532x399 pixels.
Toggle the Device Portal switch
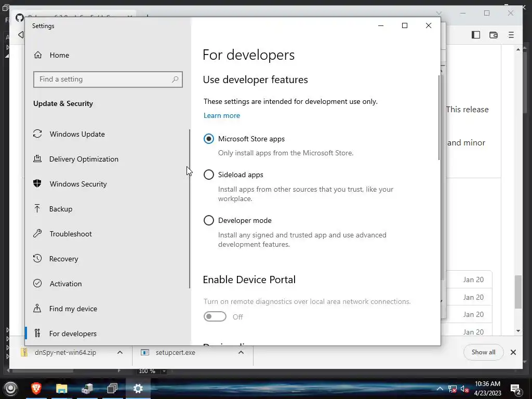point(215,316)
